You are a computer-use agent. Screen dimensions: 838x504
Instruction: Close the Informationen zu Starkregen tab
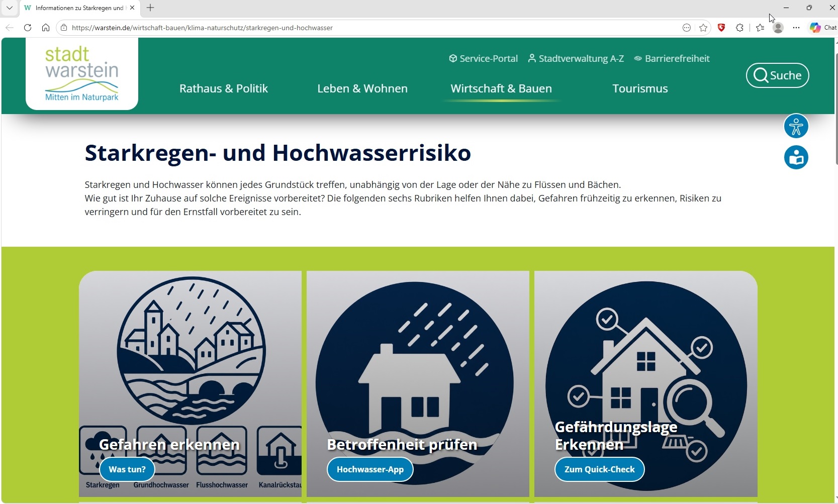pos(132,8)
